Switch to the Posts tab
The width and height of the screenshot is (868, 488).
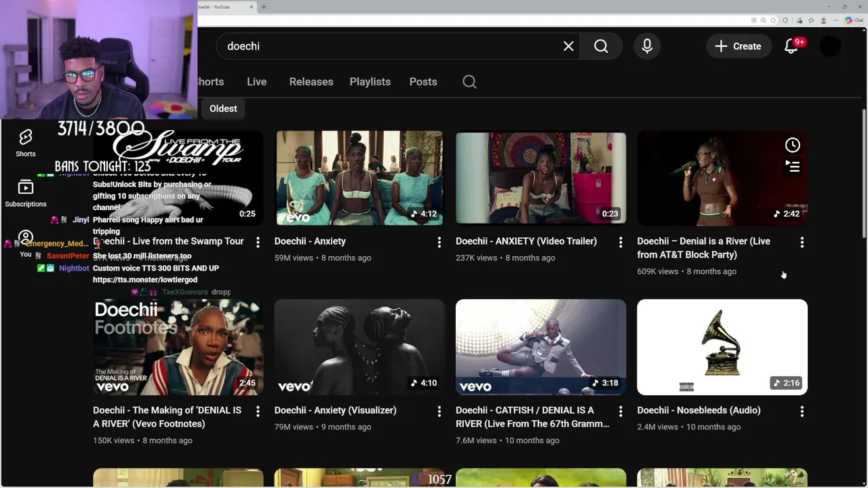tap(423, 81)
